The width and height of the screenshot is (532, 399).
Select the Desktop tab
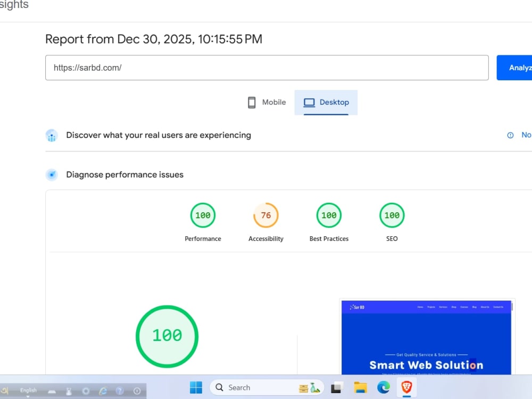point(326,102)
